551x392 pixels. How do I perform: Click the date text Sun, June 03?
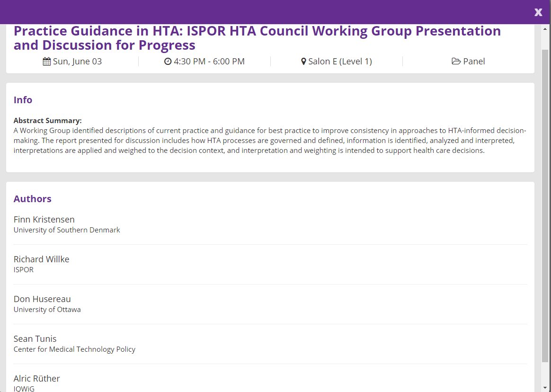tap(77, 62)
